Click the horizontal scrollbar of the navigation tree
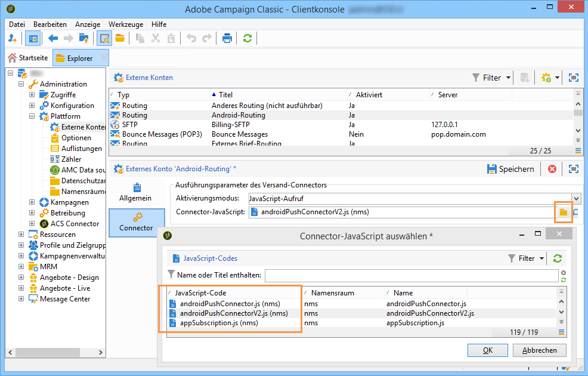The width and height of the screenshot is (588, 376). pyautogui.click(x=48, y=352)
